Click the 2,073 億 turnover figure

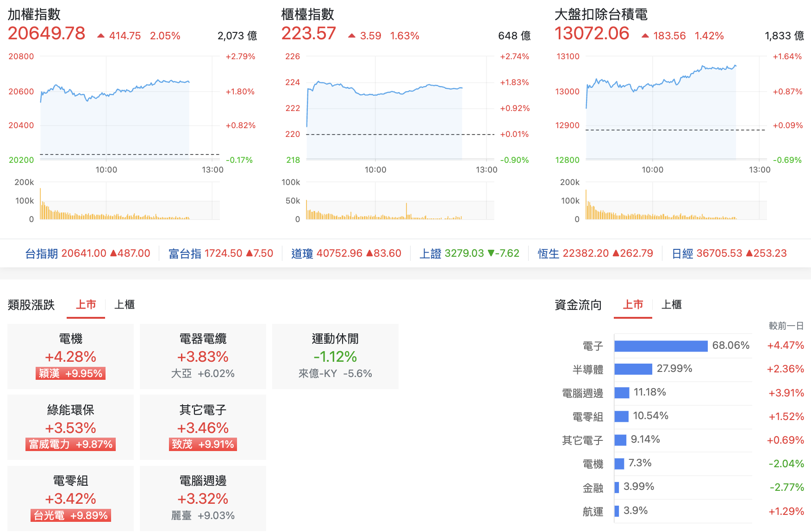coord(237,36)
